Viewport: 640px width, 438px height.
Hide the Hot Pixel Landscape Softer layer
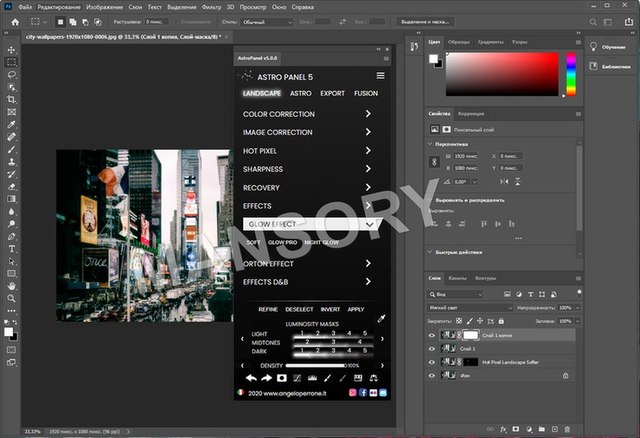432,361
